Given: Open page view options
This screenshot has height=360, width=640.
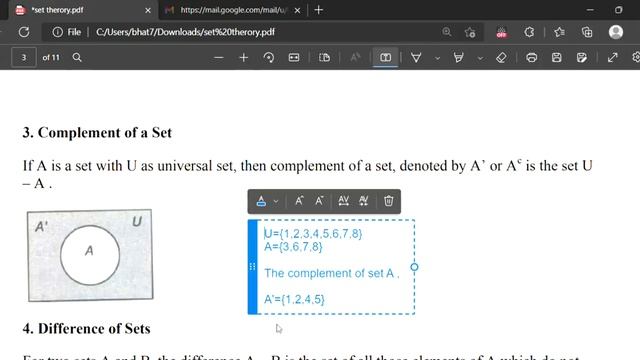Looking at the screenshot, I should [324, 58].
